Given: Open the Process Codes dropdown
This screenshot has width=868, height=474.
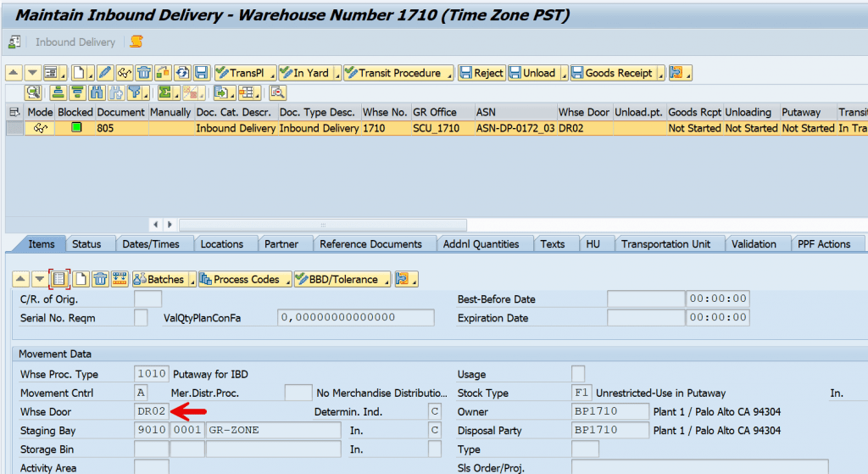Looking at the screenshot, I should (x=288, y=282).
